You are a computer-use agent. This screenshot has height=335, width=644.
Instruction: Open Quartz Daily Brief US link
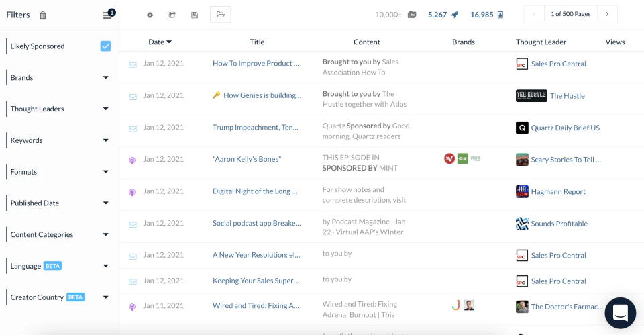point(565,128)
